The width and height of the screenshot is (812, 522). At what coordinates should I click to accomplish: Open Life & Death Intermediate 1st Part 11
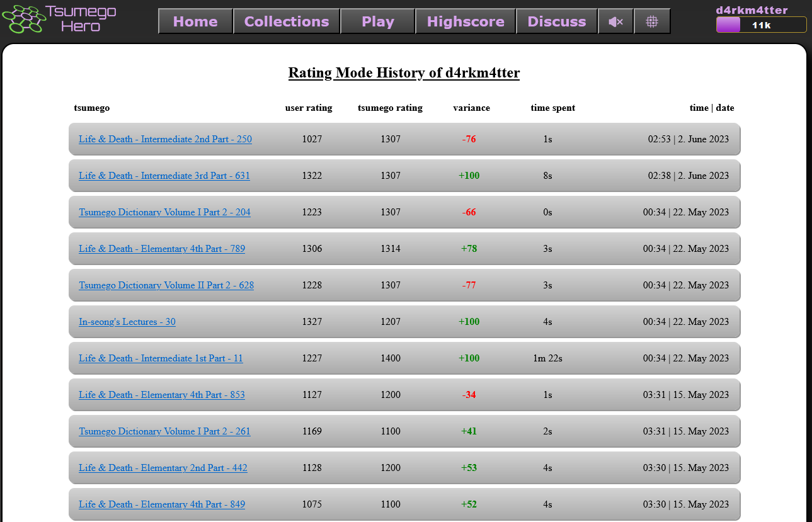point(161,358)
